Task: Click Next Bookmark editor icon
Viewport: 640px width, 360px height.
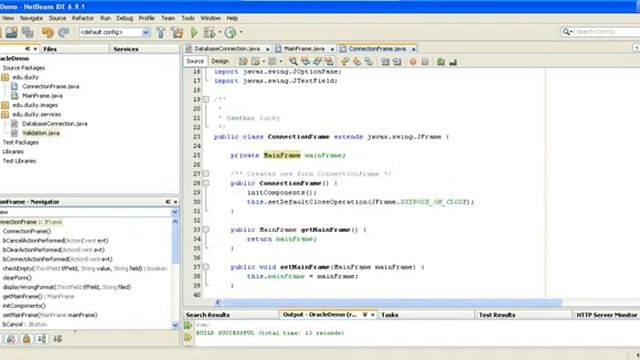Action: click(357, 62)
